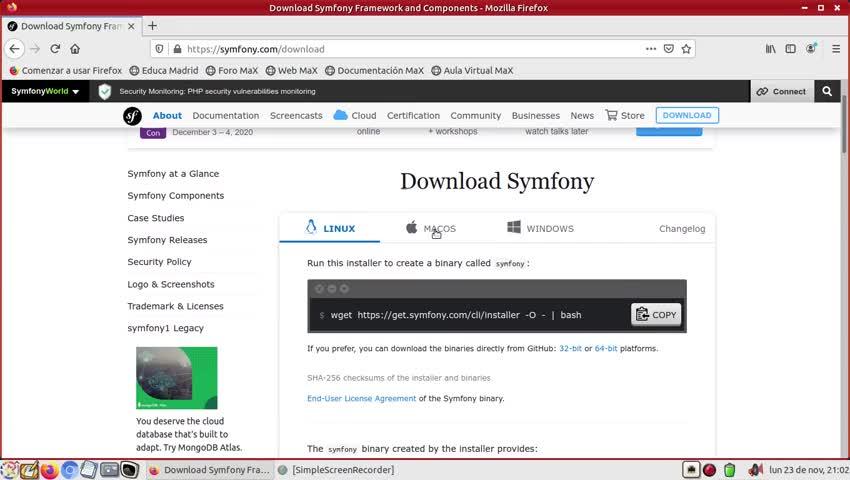Open Symfony Releases sidebar link
This screenshot has height=480, width=850.
(x=167, y=240)
